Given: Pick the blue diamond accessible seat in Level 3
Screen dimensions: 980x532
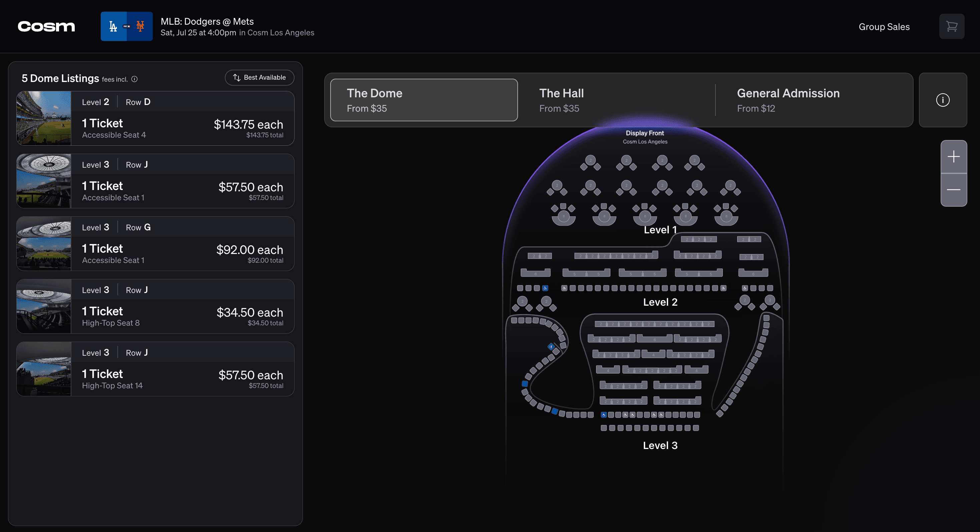Looking at the screenshot, I should (551, 346).
